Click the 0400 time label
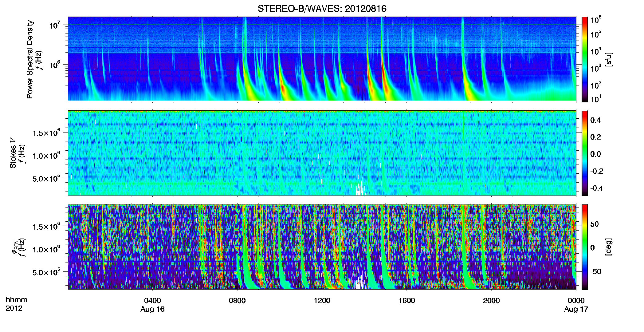644x332 pixels. pyautogui.click(x=152, y=300)
